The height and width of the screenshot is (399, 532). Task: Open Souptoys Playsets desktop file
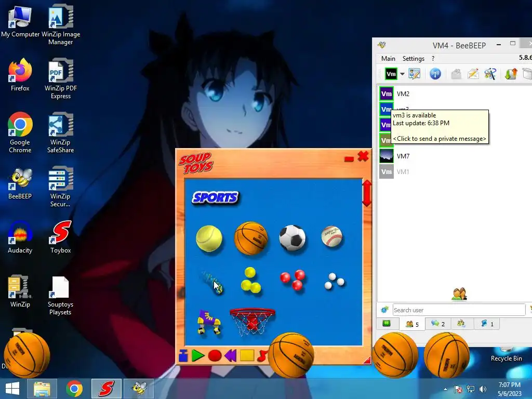61,296
